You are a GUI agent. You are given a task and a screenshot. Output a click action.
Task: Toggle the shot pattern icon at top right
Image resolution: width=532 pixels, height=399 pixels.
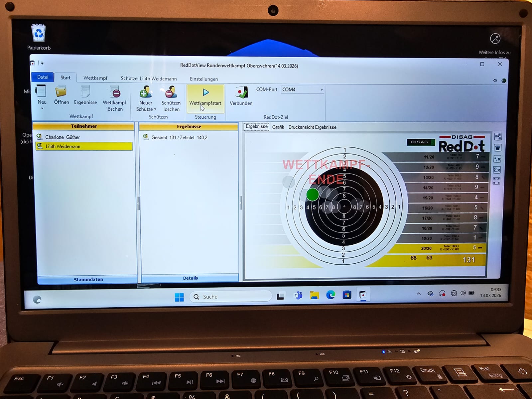498,136
